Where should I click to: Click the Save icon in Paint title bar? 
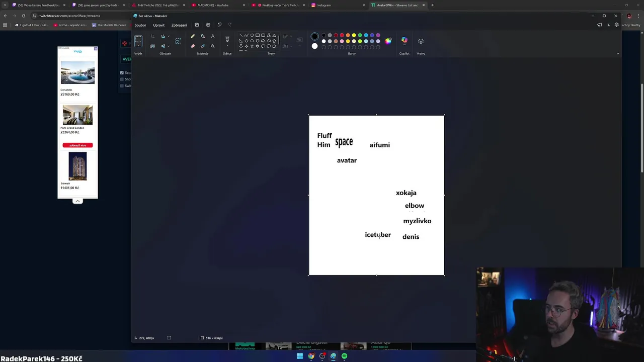[x=197, y=25]
